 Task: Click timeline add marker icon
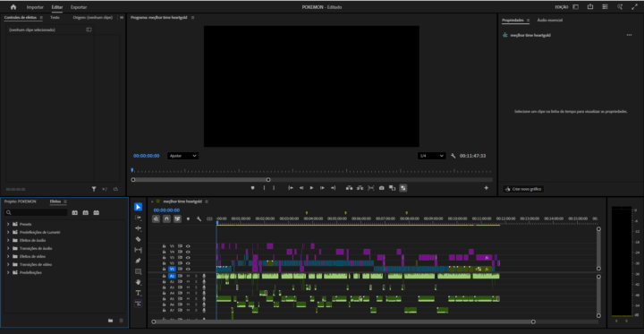point(188,218)
